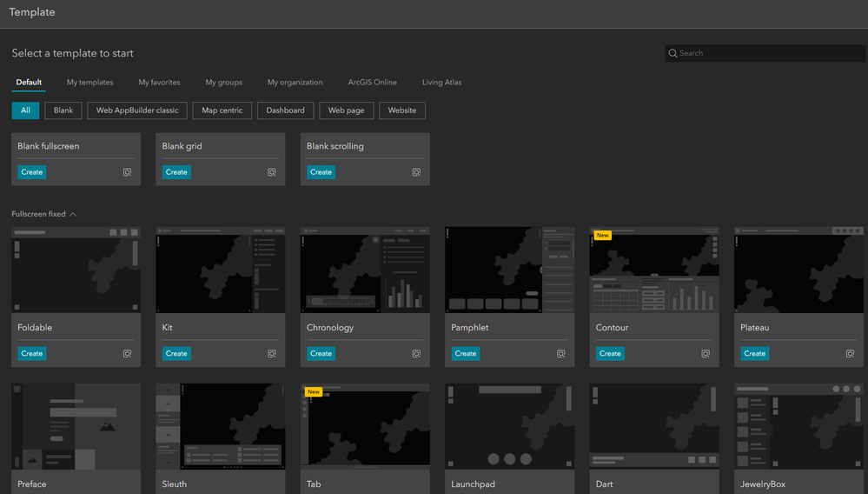Preview the Chronology template

point(416,353)
